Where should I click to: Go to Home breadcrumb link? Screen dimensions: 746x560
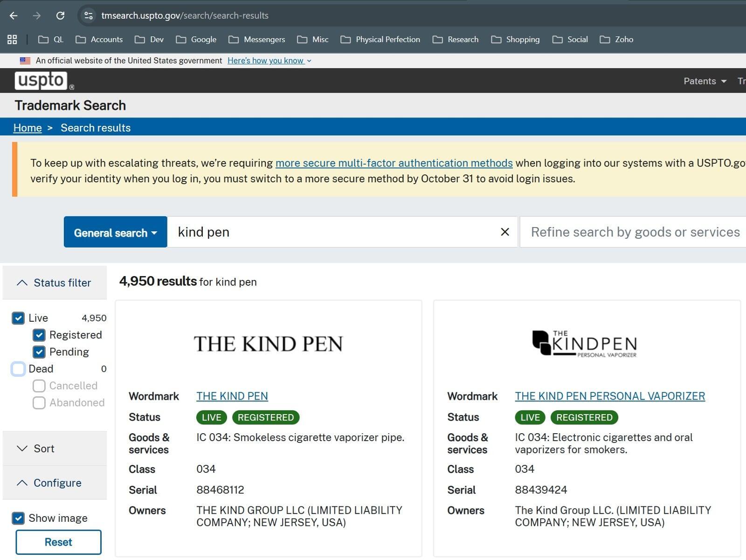pos(28,128)
